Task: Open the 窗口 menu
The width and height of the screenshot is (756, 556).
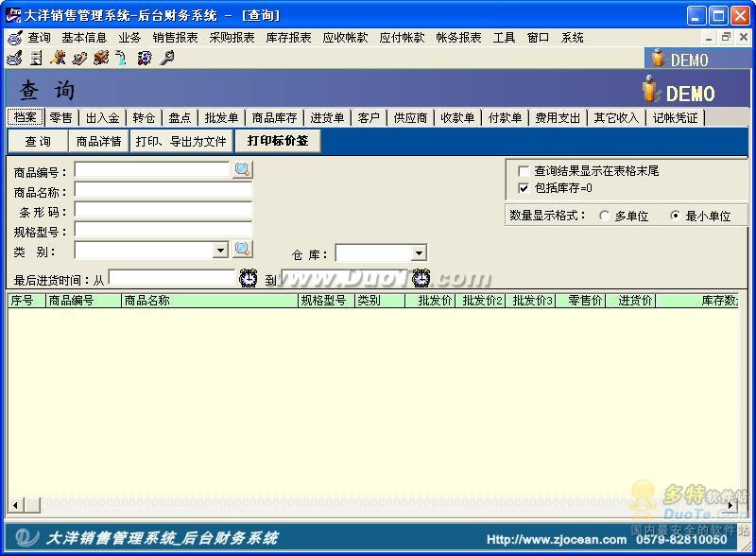Action: click(x=538, y=38)
